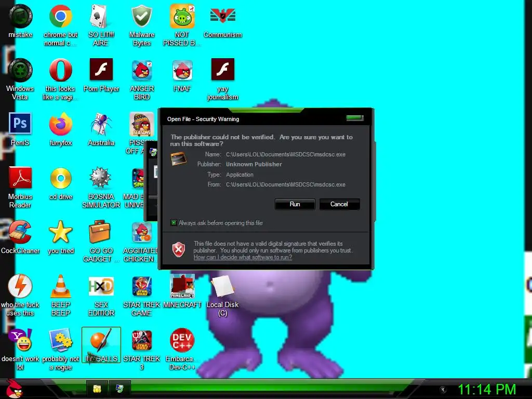Open the 'BOSNIA SIMULATOR' minesweeper icon

click(100, 178)
